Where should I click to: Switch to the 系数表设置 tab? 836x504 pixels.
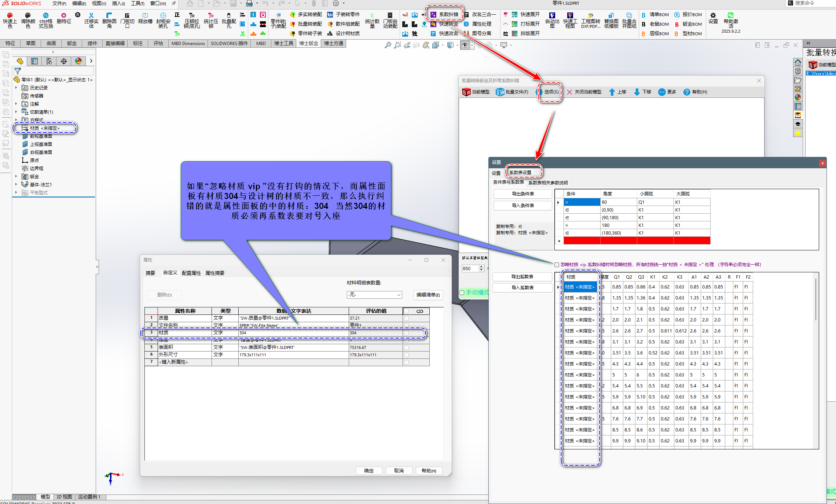pyautogui.click(x=520, y=173)
